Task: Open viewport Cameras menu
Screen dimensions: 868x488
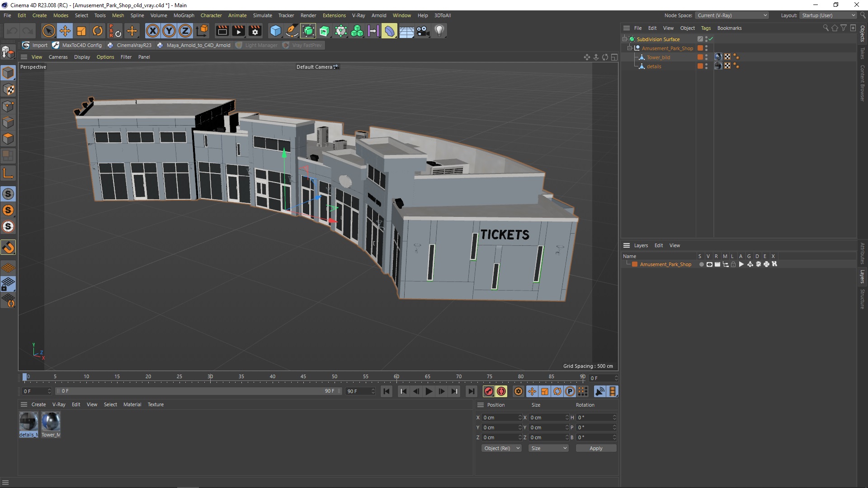Action: (58, 57)
